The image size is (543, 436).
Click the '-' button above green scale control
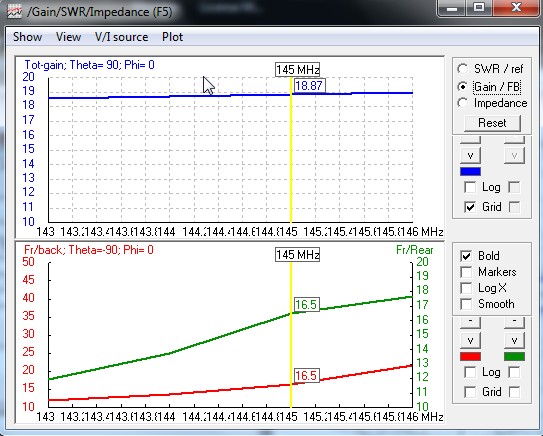click(x=514, y=322)
